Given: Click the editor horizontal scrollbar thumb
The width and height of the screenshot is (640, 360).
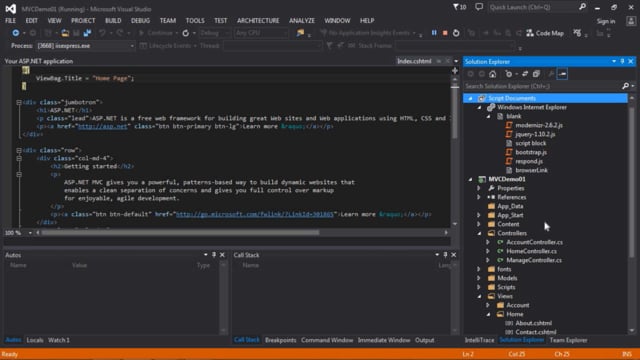Looking at the screenshot, I should point(180,233).
